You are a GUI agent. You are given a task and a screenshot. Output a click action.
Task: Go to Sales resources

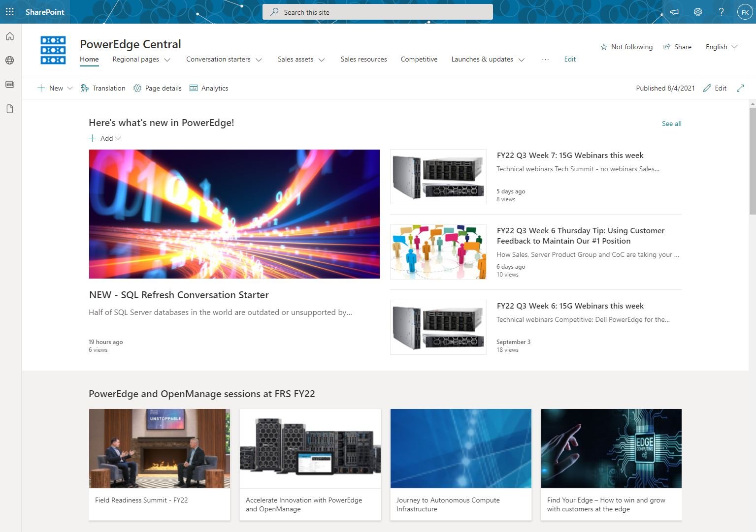point(364,59)
